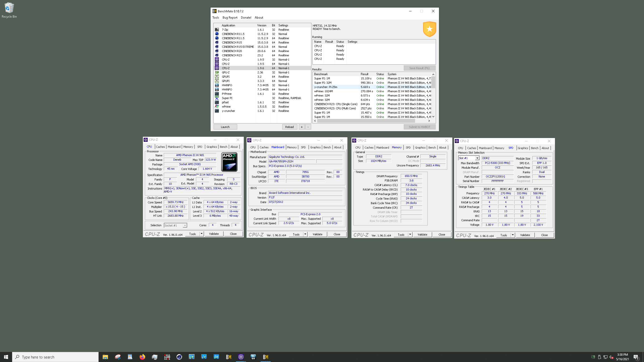This screenshot has height=362, width=644.
Task: Click Submit to HWBOT button
Action: coord(419,127)
